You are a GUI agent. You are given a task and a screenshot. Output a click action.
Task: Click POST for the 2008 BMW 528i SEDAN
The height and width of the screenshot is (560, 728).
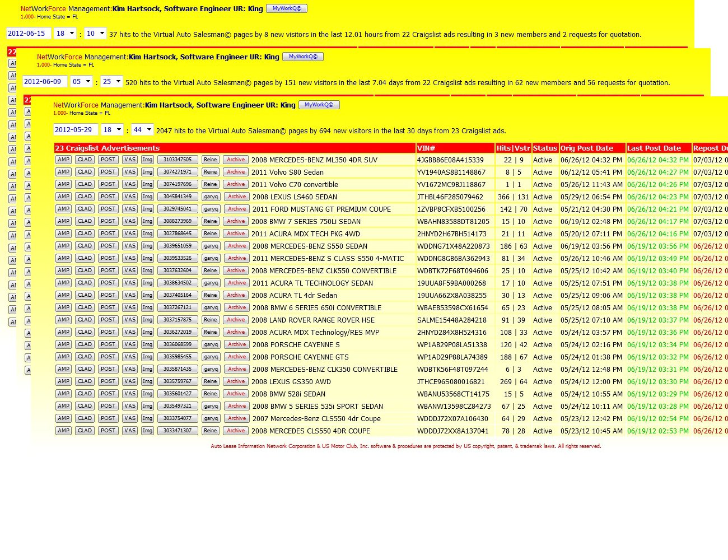coord(108,394)
